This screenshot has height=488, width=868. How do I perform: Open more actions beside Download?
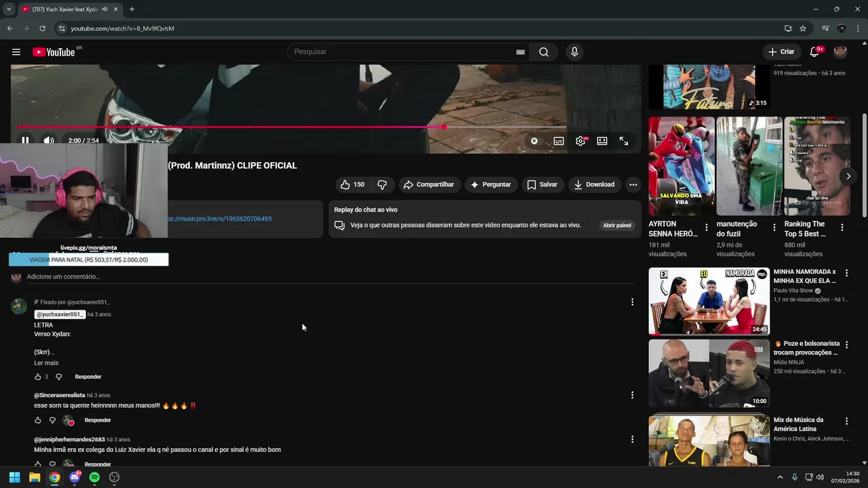pyautogui.click(x=633, y=184)
